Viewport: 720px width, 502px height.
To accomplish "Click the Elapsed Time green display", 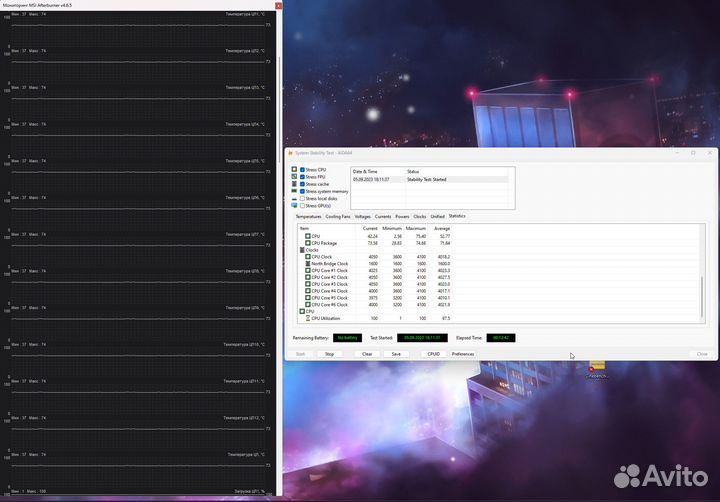I will 501,338.
